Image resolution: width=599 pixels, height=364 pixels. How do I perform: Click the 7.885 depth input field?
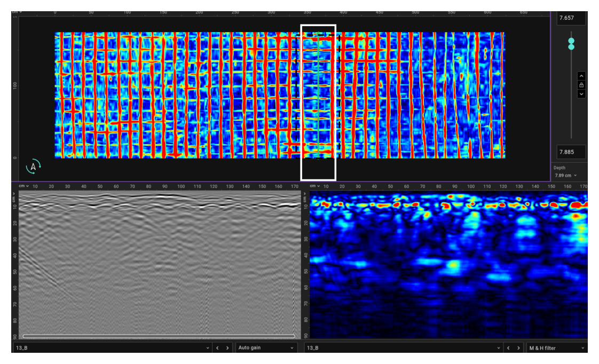(571, 152)
